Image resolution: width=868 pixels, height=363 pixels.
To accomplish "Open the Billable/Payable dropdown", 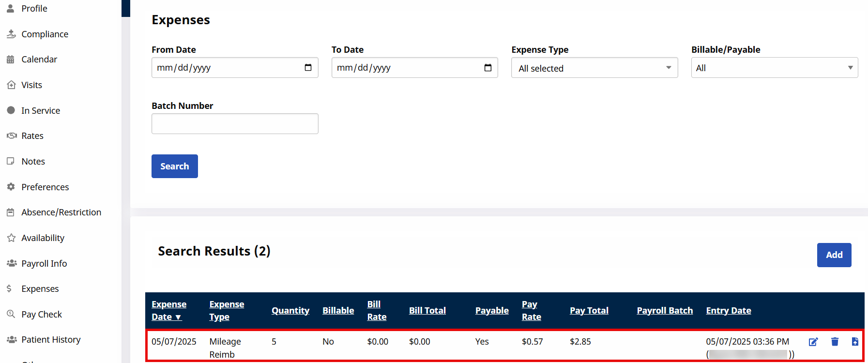I will click(774, 68).
